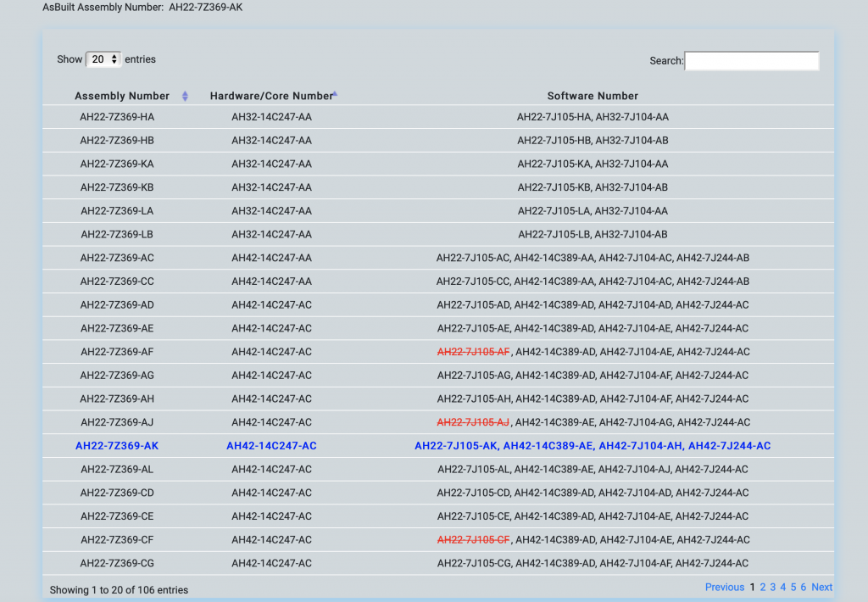Click software numbers in AH22-7Z369-LB row
Viewport: 868px width, 602px height.
(x=593, y=234)
